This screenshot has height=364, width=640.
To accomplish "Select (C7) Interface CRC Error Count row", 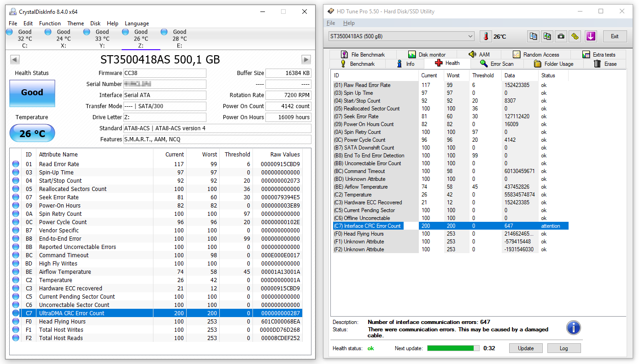I will point(451,226).
